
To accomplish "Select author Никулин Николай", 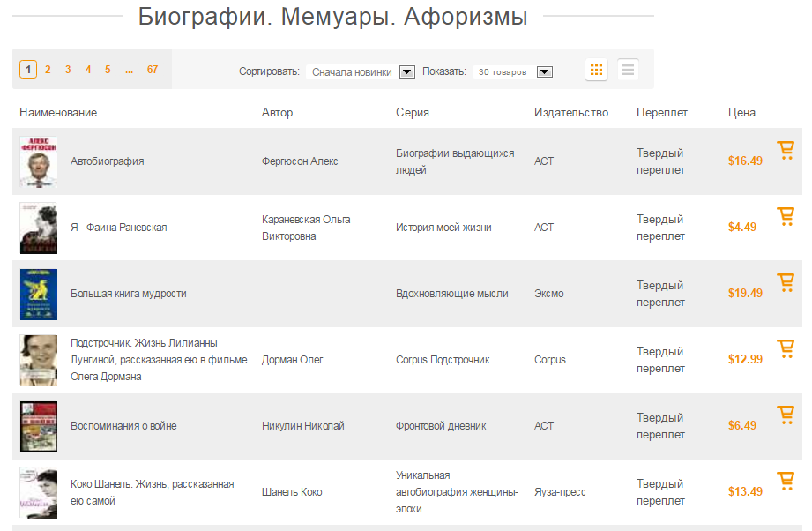I will (x=303, y=426).
